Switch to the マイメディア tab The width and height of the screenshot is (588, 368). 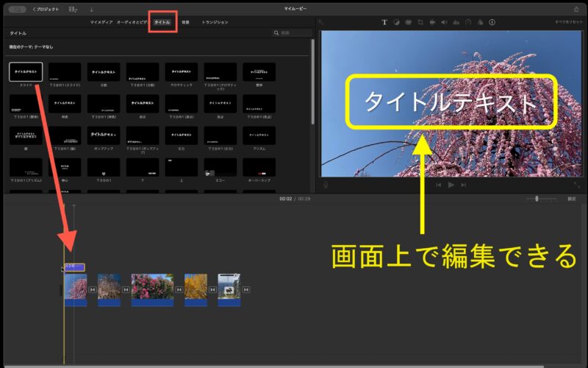click(101, 23)
